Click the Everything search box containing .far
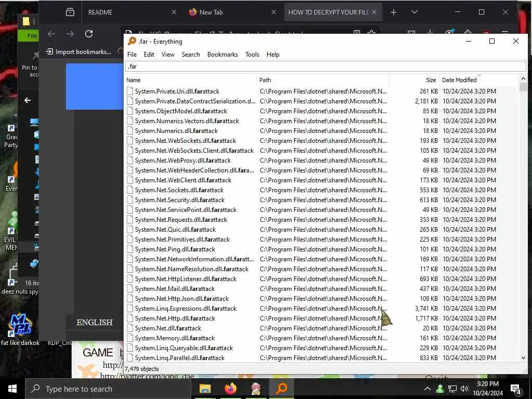The image size is (532, 399). 325,66
